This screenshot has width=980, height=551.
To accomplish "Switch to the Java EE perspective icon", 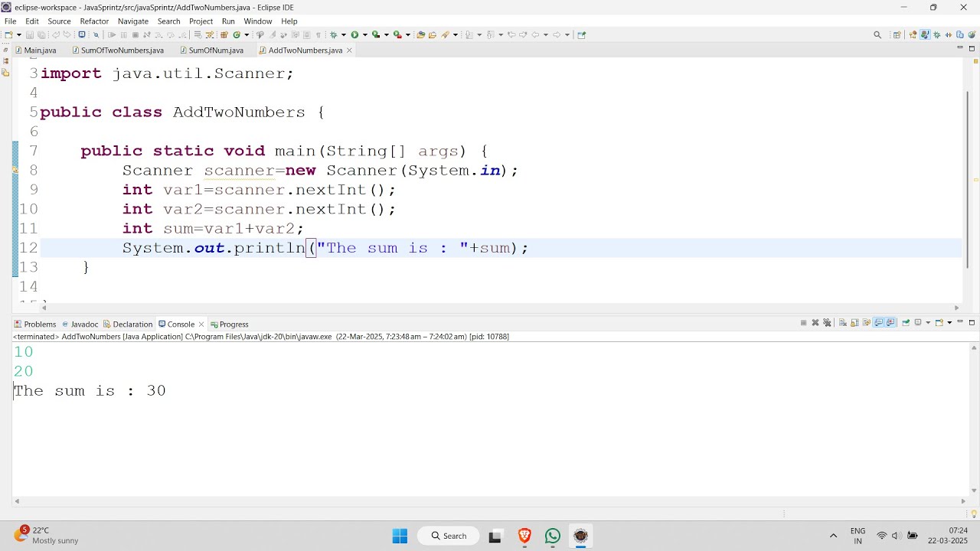I will click(913, 34).
